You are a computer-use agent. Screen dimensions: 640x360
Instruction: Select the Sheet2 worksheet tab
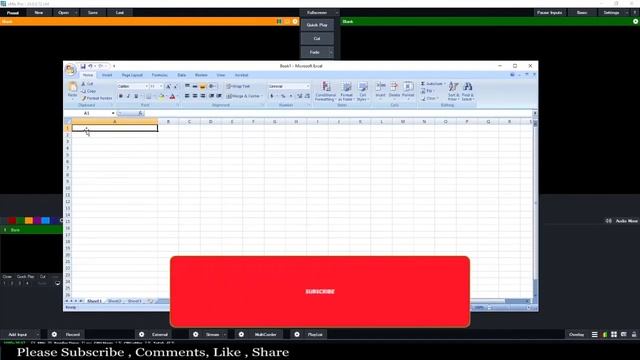pyautogui.click(x=114, y=301)
